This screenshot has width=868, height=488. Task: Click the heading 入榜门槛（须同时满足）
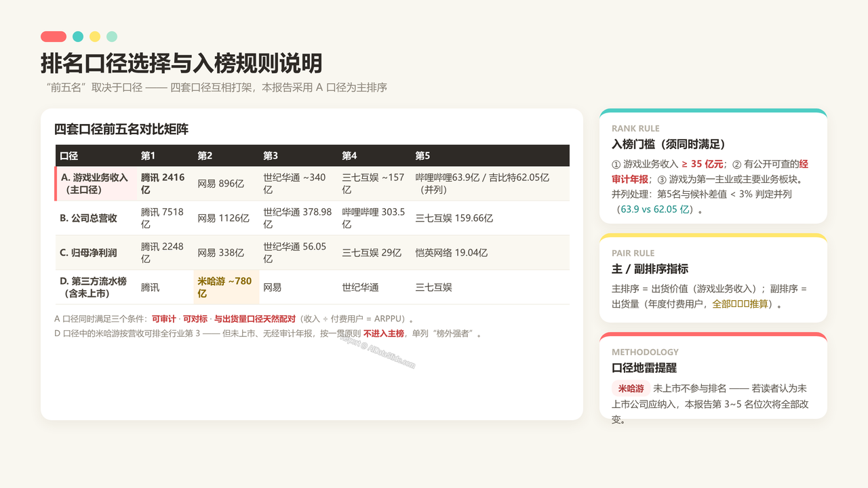668,144
